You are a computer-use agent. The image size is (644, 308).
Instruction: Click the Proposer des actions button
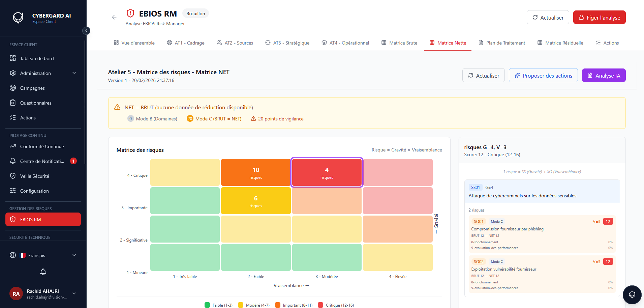(543, 75)
